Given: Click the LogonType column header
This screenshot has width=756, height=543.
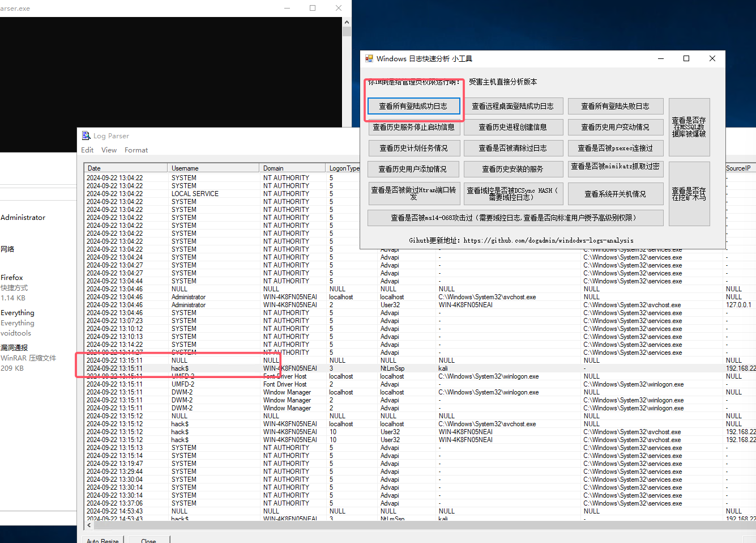Looking at the screenshot, I should coord(343,168).
